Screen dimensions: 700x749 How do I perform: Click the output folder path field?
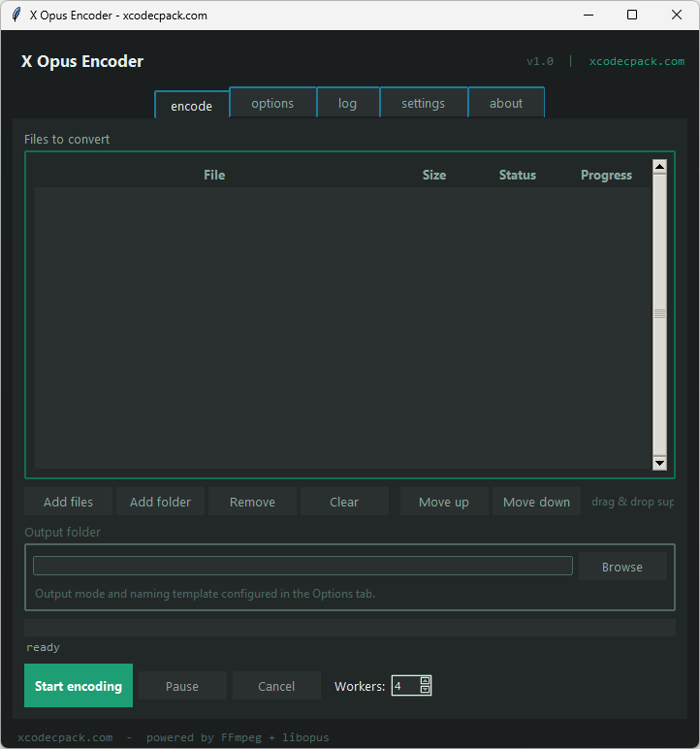pos(302,566)
